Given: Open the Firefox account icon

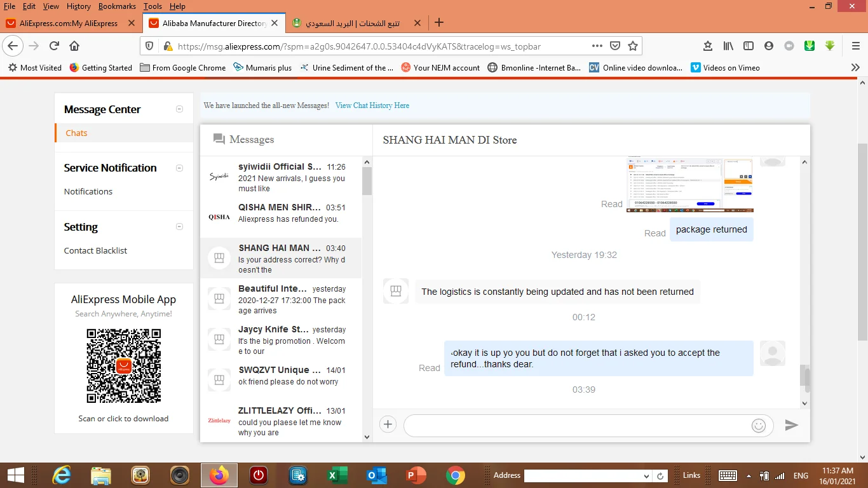Looking at the screenshot, I should coord(769,46).
